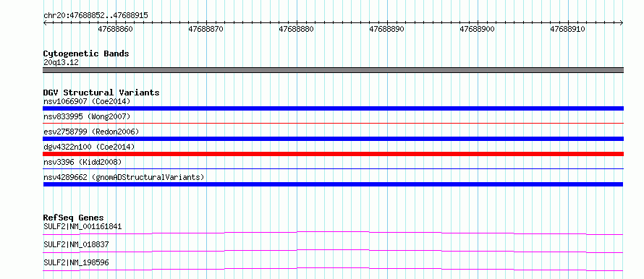Select the red bar for dgv4322n100
This screenshot has width=644, height=279.
click(x=333, y=154)
